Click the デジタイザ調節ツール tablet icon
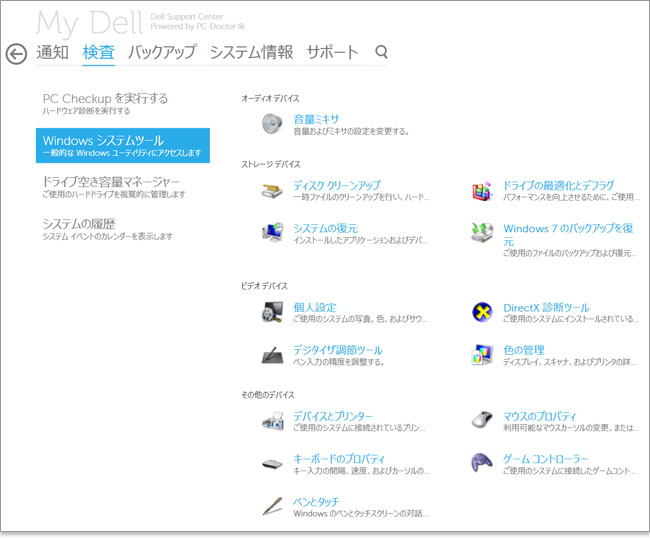The height and width of the screenshot is (539, 650). point(272,355)
